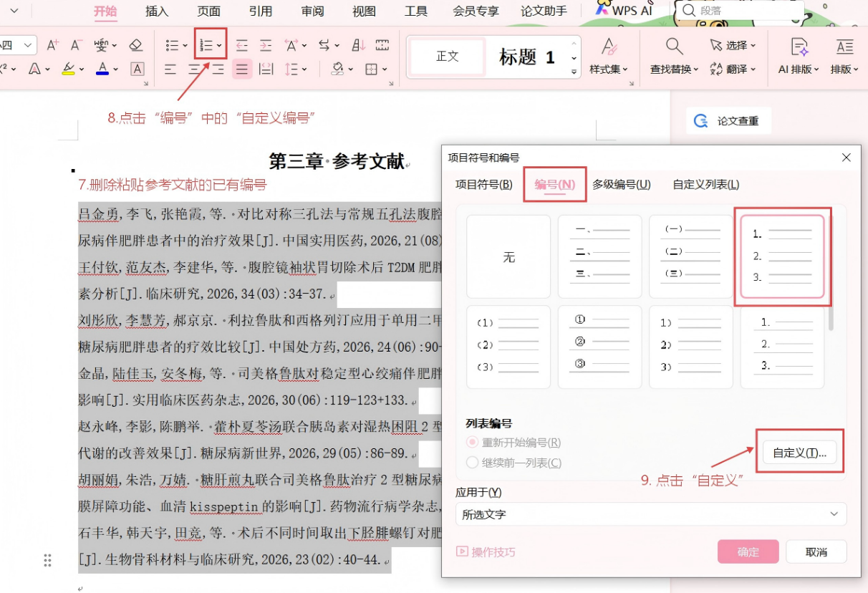Click the distributed alignment icon
This screenshot has width=868, height=593.
tap(266, 69)
